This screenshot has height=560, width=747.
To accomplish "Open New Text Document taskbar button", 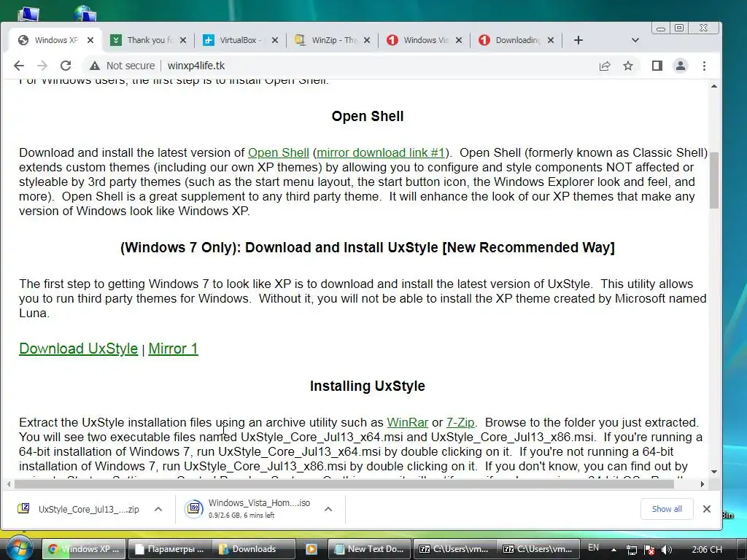I will (370, 549).
